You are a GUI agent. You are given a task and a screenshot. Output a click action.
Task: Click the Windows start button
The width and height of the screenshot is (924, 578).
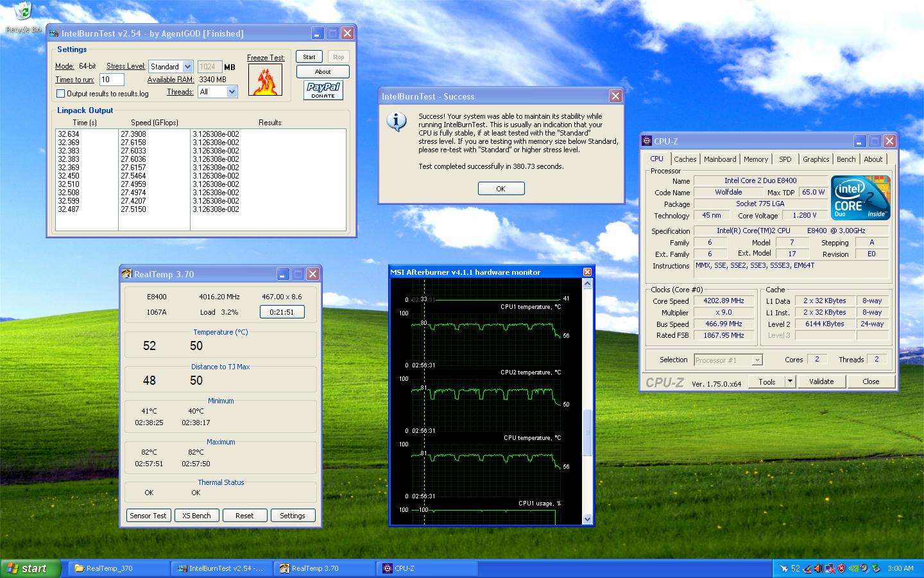31,568
